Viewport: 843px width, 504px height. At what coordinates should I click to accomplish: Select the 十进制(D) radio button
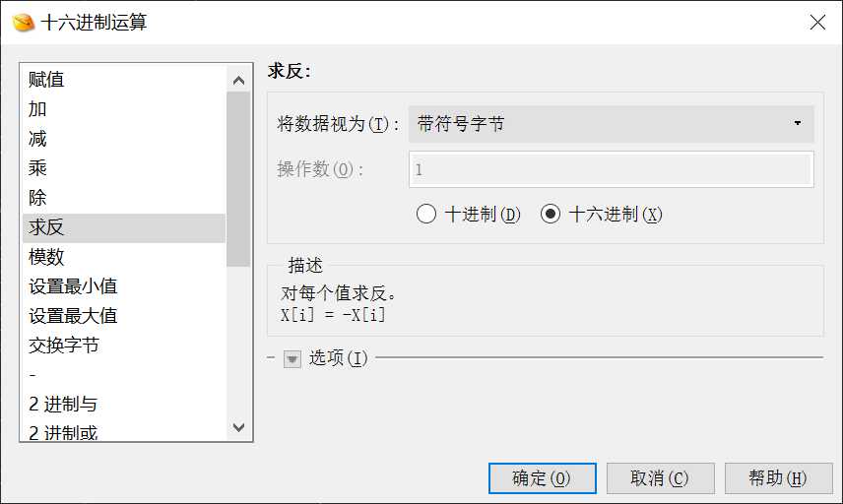(x=425, y=214)
